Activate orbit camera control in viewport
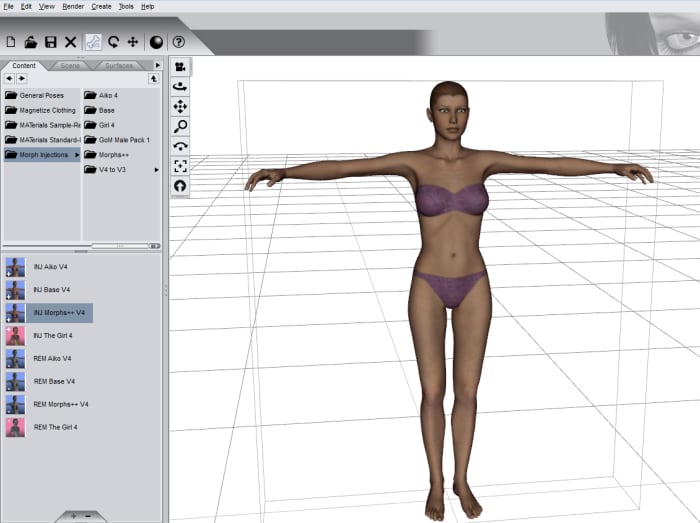The height and width of the screenshot is (523, 700). point(180,87)
